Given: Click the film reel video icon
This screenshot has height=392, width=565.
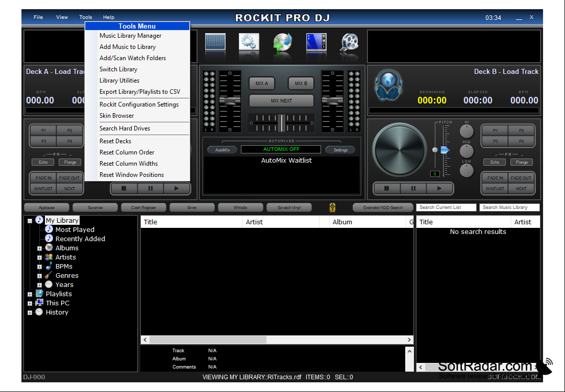Looking at the screenshot, I should [x=349, y=42].
